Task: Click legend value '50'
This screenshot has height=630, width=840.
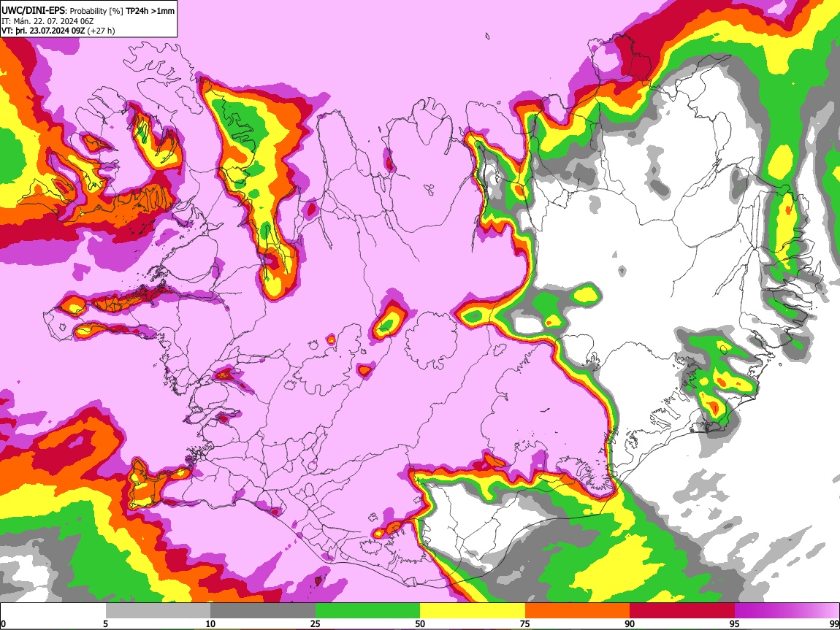Action: pyautogui.click(x=420, y=624)
